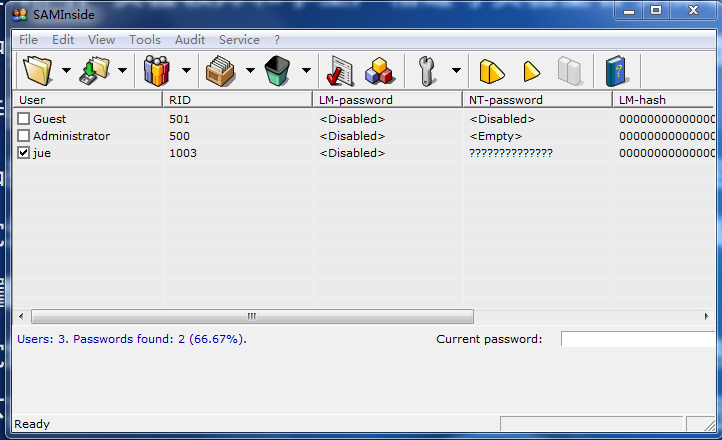The image size is (722, 440).
Task: Click RID value 1003
Action: click(183, 153)
